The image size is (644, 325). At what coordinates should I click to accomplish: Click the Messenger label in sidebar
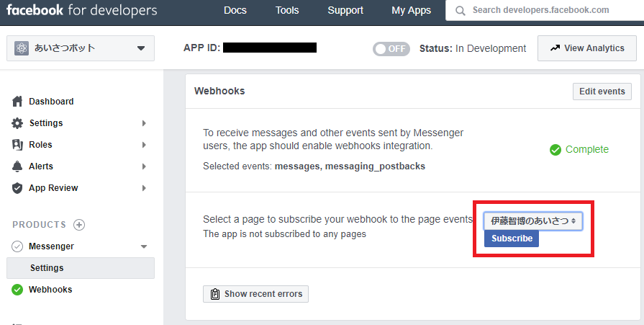click(x=51, y=246)
